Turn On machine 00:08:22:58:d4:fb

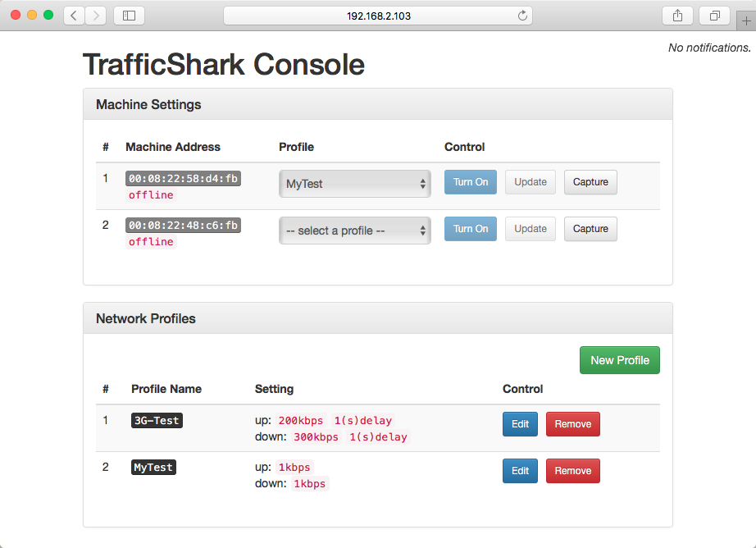pos(470,182)
